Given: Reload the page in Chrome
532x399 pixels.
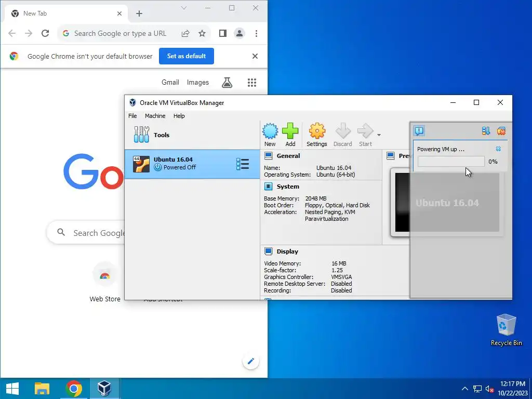Looking at the screenshot, I should click(x=45, y=33).
